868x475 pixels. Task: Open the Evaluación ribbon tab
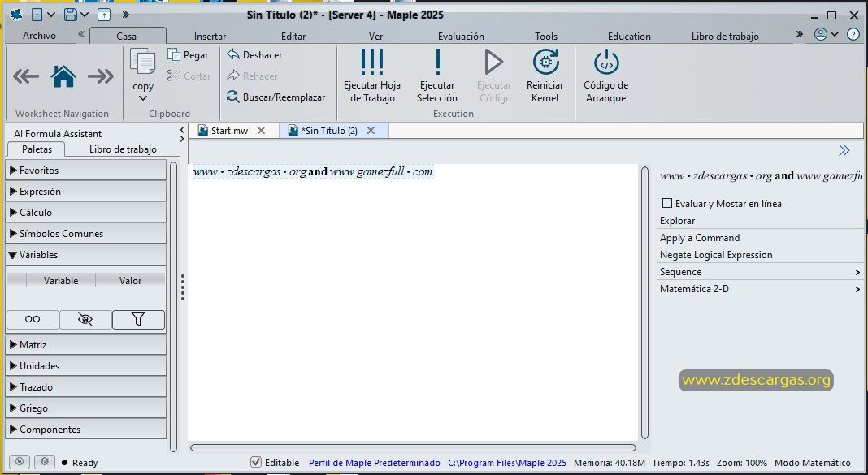tap(461, 37)
